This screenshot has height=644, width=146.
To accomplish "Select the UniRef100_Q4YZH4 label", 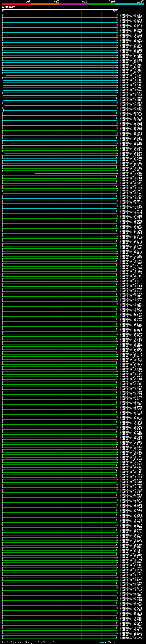I will point(131,158).
